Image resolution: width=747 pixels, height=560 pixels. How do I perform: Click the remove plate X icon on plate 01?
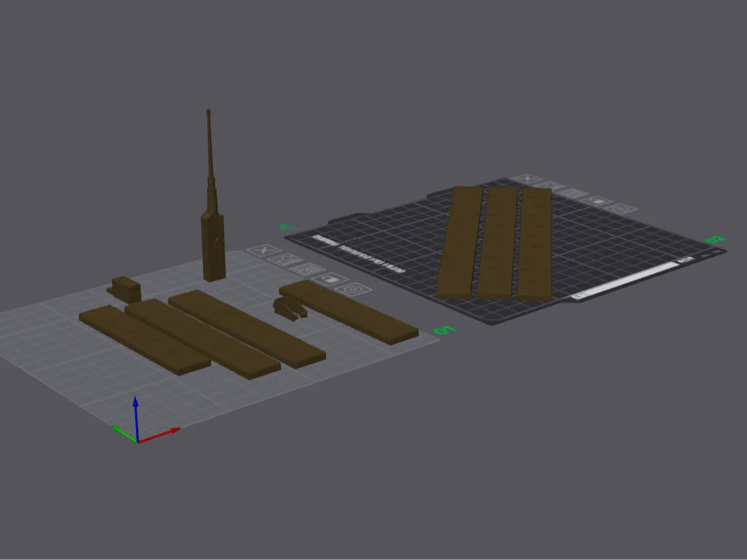(x=263, y=250)
